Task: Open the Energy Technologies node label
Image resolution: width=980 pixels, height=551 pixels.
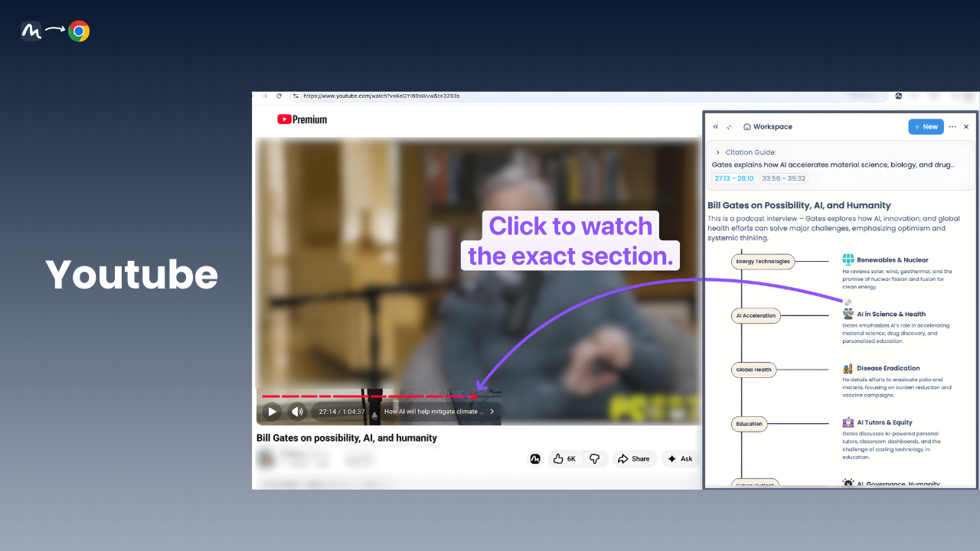Action: (x=763, y=261)
